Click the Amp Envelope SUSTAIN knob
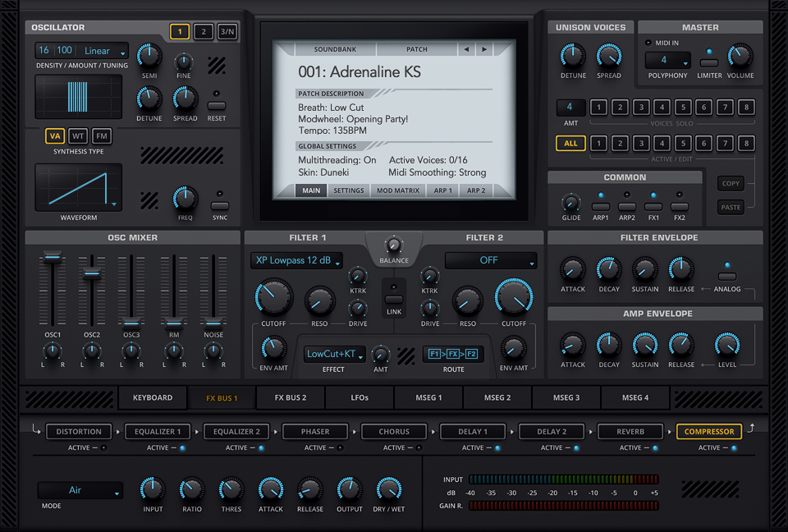The image size is (788, 532). (645, 346)
